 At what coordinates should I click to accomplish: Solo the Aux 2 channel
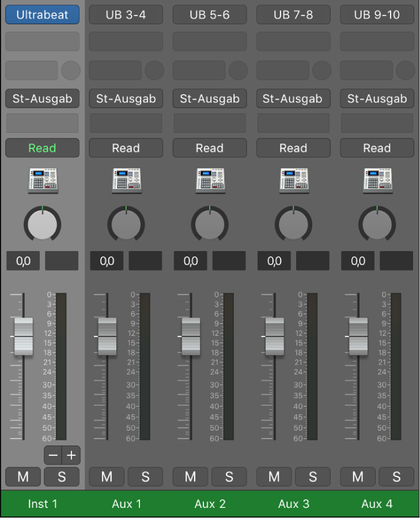[x=229, y=477]
